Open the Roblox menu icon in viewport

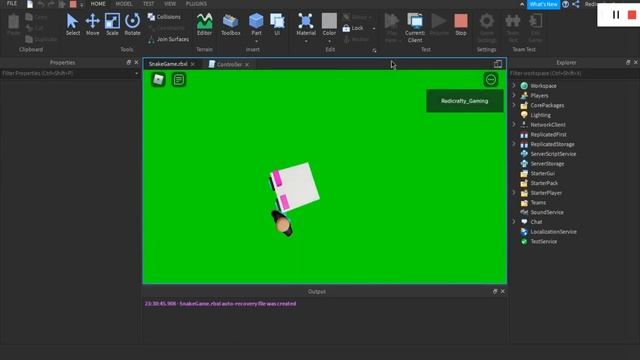(x=158, y=79)
